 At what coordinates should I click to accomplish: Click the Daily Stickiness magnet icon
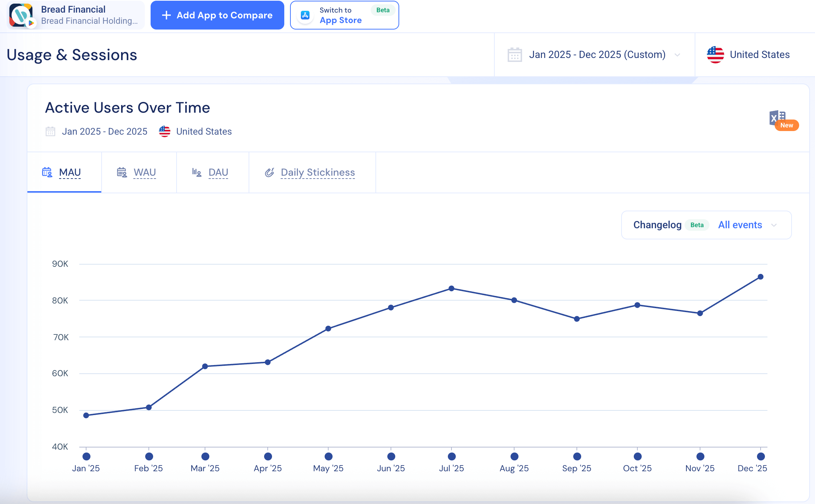click(270, 172)
